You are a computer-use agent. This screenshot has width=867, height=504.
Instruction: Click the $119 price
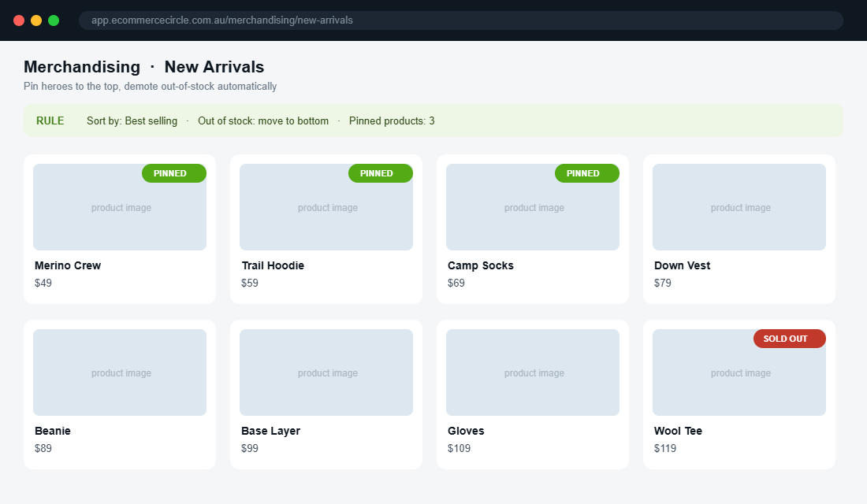pyautogui.click(x=665, y=448)
